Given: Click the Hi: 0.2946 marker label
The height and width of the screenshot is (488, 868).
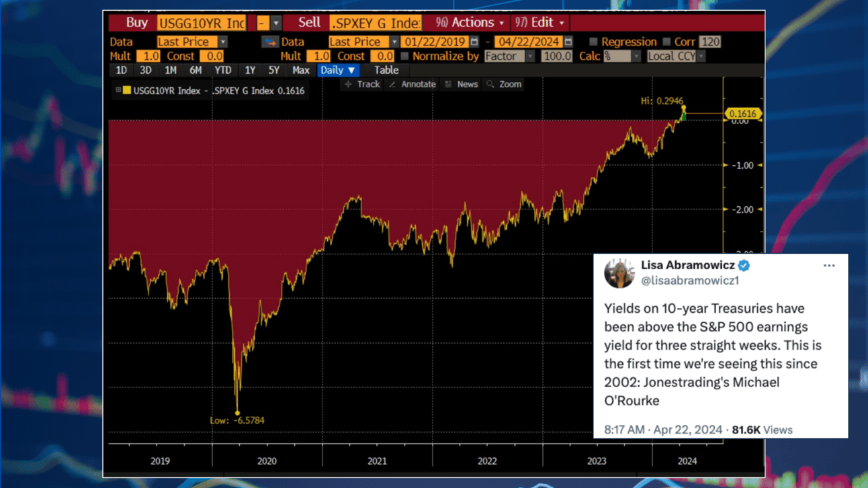Looking at the screenshot, I should pyautogui.click(x=662, y=101).
